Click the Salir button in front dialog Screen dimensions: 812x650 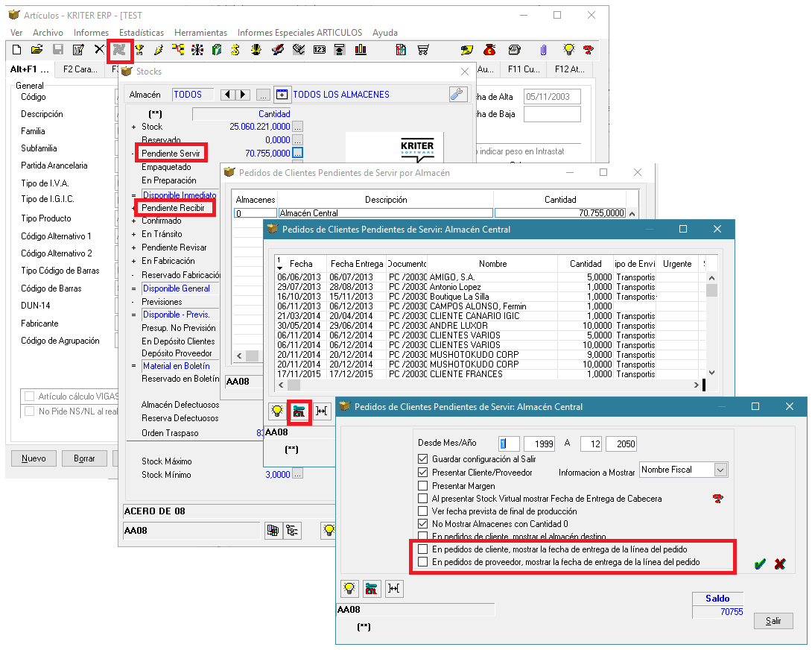point(773,621)
